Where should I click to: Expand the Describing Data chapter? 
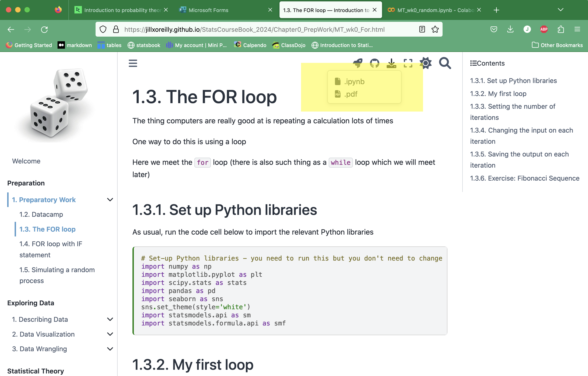(110, 319)
